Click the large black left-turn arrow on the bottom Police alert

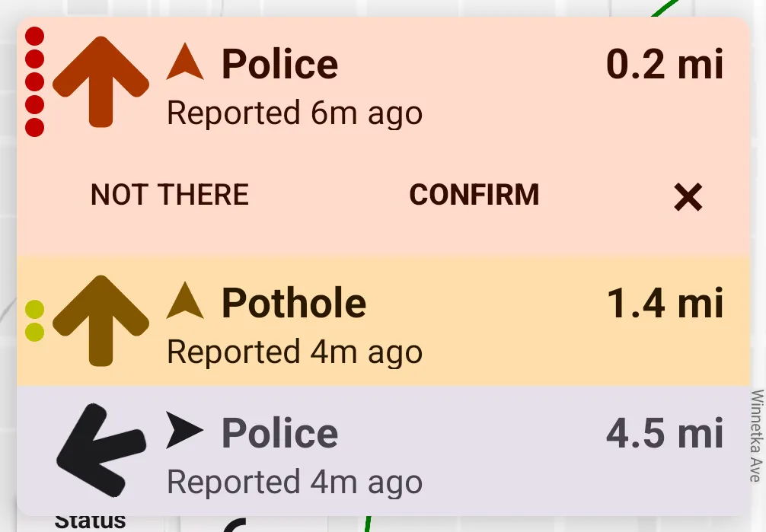pos(101,450)
